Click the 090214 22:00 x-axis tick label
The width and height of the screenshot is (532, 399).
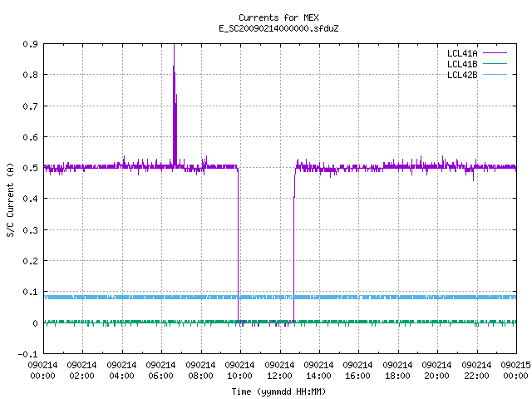coord(476,371)
